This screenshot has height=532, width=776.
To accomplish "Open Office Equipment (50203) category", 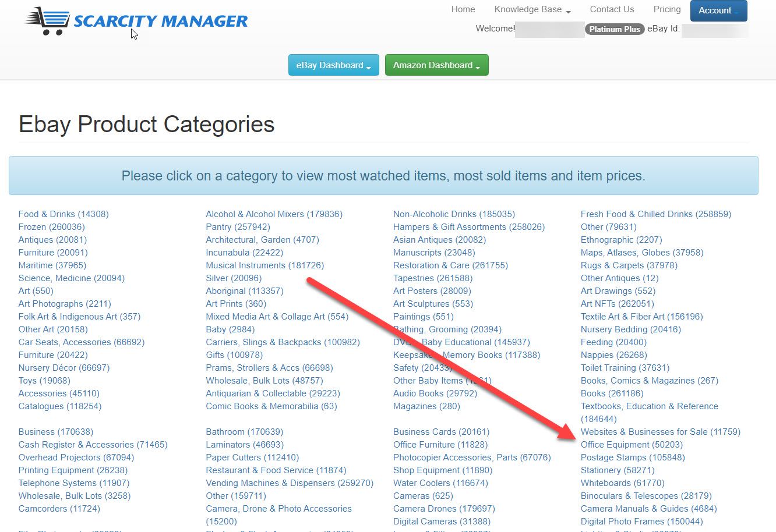I will click(632, 445).
